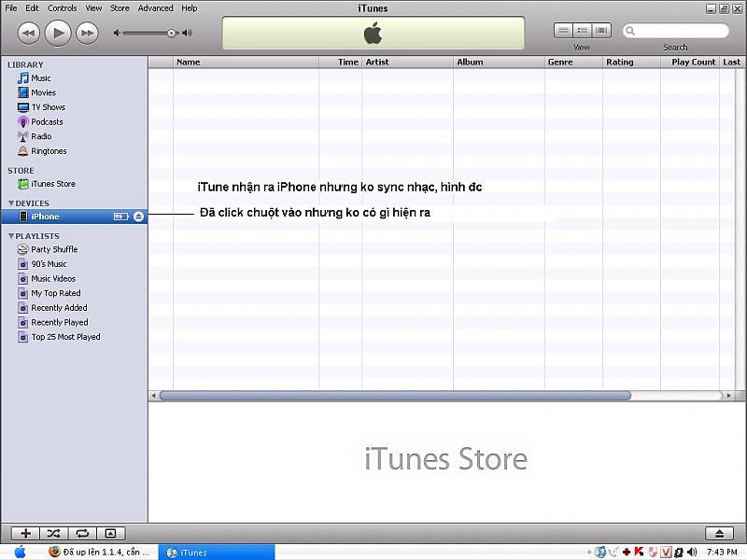The width and height of the screenshot is (747, 560).
Task: Toggle shuffle playback at bottom
Action: pyautogui.click(x=54, y=533)
